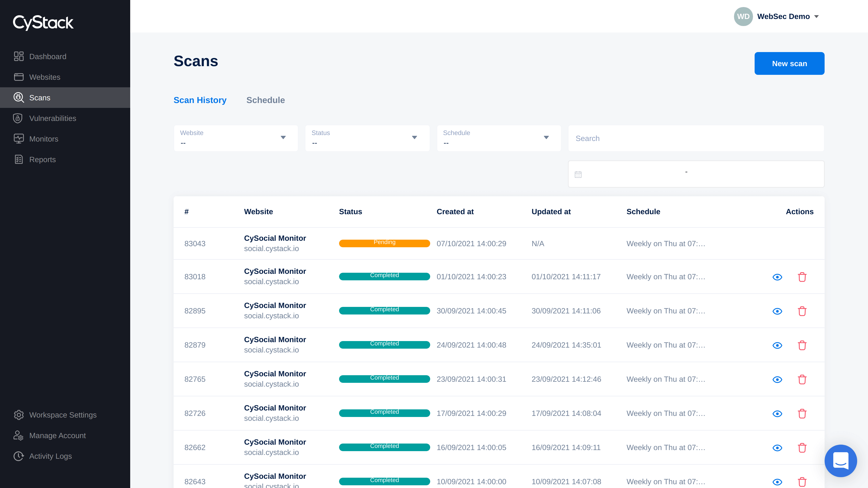Click the Search input field
The height and width of the screenshot is (488, 868).
(x=696, y=138)
